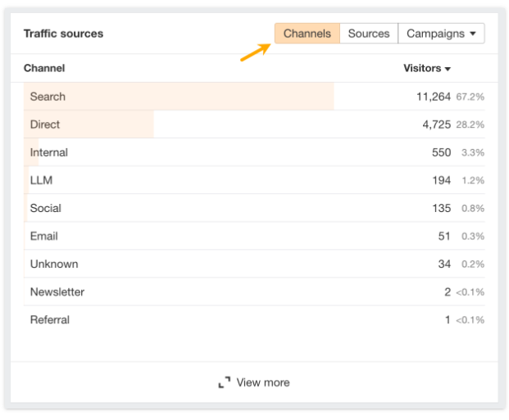509x420 pixels.
Task: Switch to the Channels tab
Action: [307, 34]
